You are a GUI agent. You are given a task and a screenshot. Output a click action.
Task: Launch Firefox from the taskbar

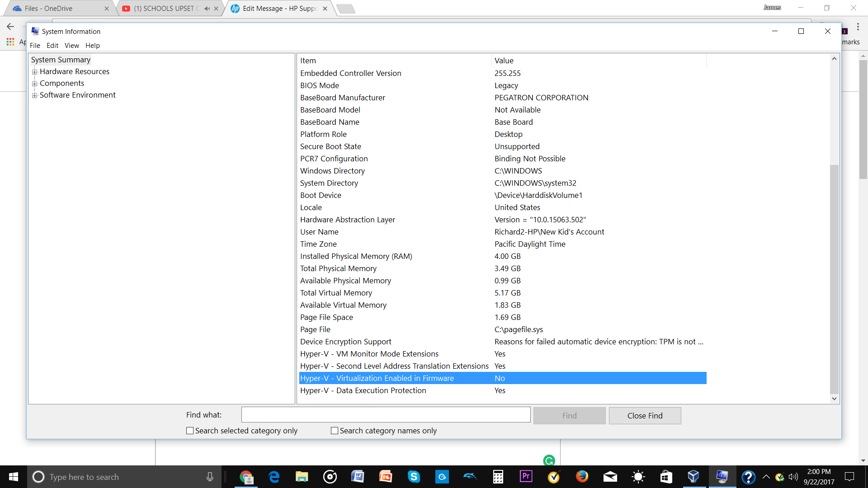(581, 477)
